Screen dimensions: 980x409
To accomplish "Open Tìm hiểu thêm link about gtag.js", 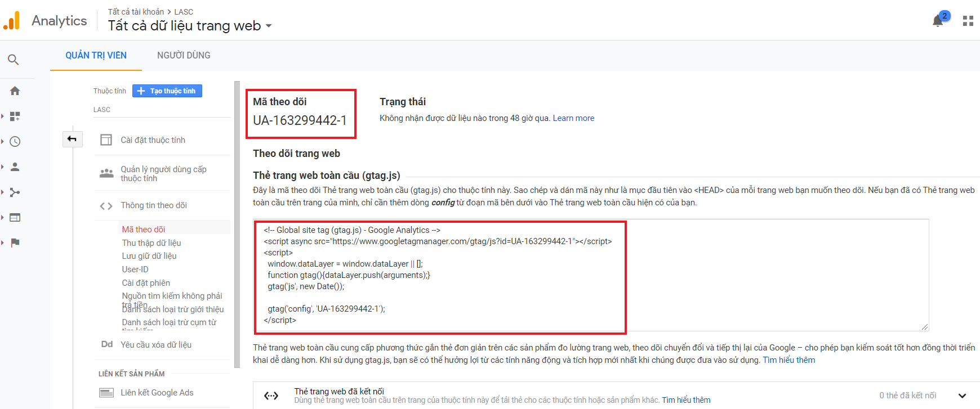I will (789, 360).
